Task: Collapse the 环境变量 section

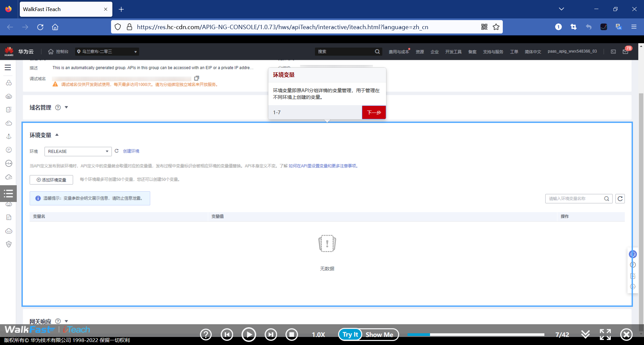Action: pyautogui.click(x=57, y=135)
